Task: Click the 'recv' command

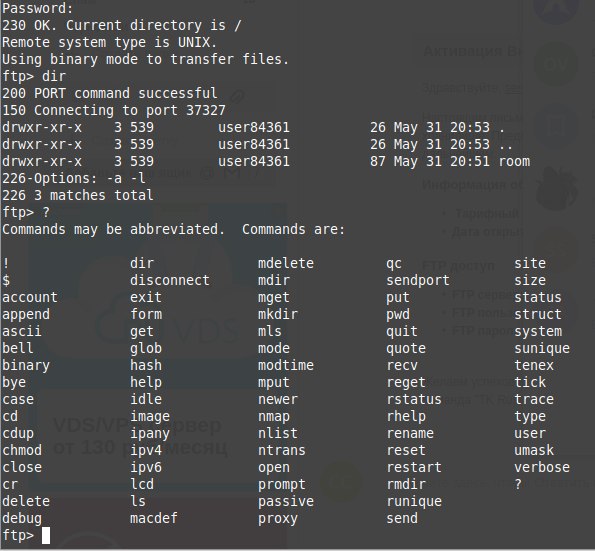Action: [402, 365]
